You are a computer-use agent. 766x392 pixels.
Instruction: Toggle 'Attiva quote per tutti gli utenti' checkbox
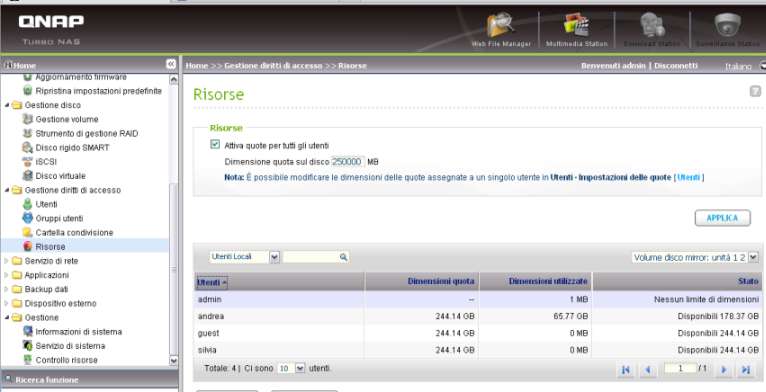point(215,144)
